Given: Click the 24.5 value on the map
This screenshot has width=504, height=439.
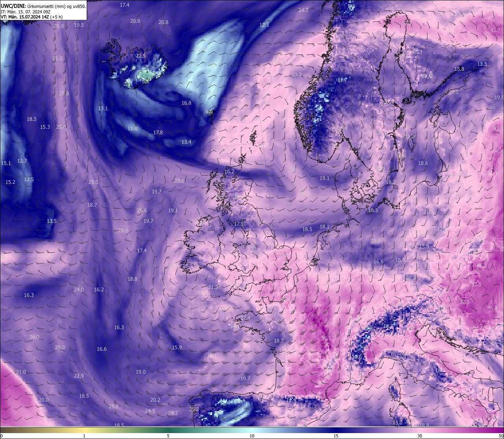Looking at the screenshot, I should pos(150,411).
